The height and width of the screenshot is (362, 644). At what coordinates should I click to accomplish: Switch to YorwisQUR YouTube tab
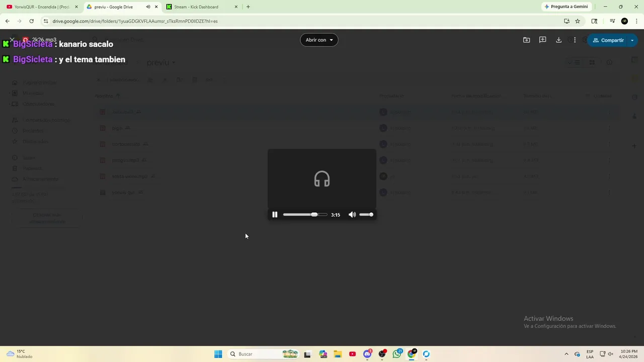tap(42, 7)
